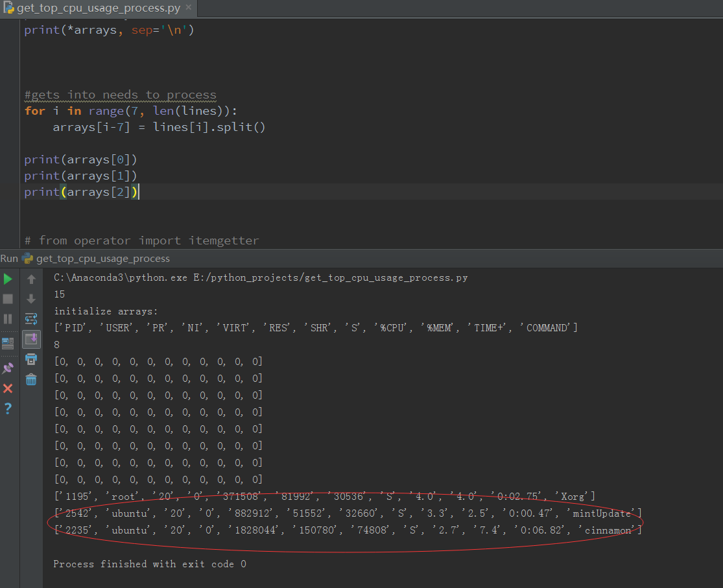Click the 'for i in range(7, len(lines)):' line
The width and height of the screenshot is (723, 588).
pos(130,111)
